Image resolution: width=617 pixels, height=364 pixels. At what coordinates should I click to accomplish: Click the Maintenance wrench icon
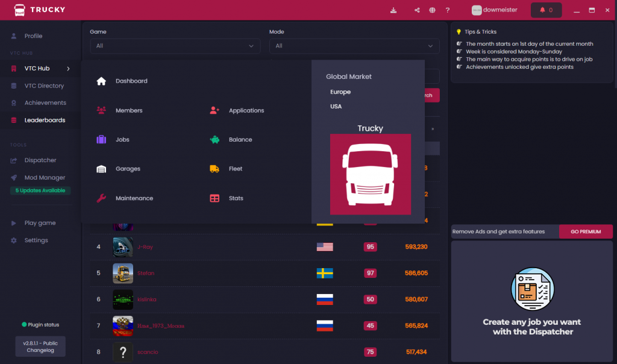(x=101, y=198)
